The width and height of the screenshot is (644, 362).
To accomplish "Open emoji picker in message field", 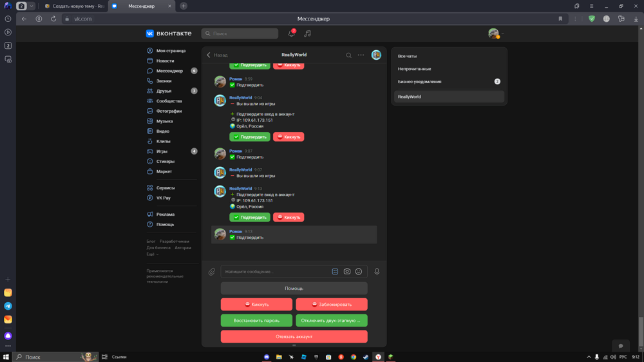I will coord(359,272).
